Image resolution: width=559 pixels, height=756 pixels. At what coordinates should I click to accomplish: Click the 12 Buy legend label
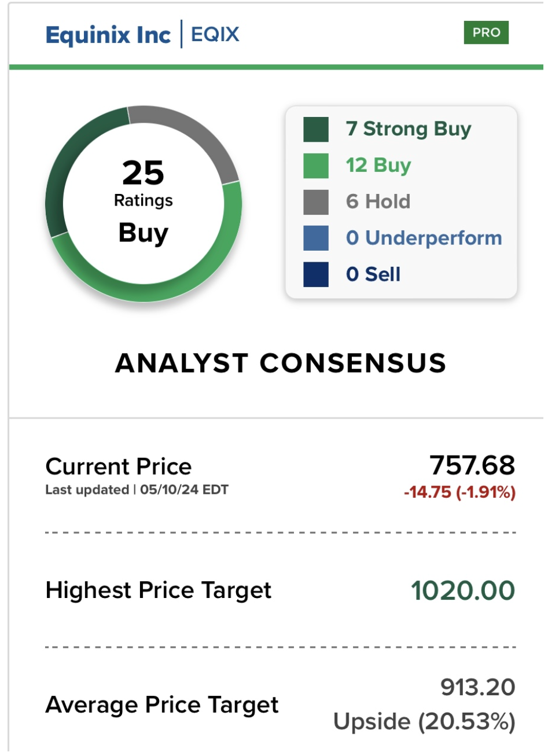[x=378, y=165]
